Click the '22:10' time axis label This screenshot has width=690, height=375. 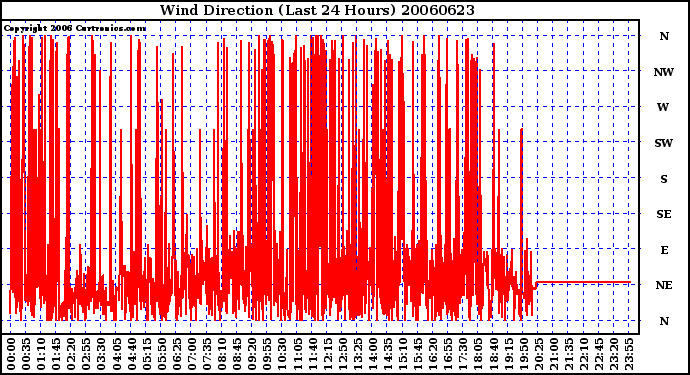click(x=584, y=354)
